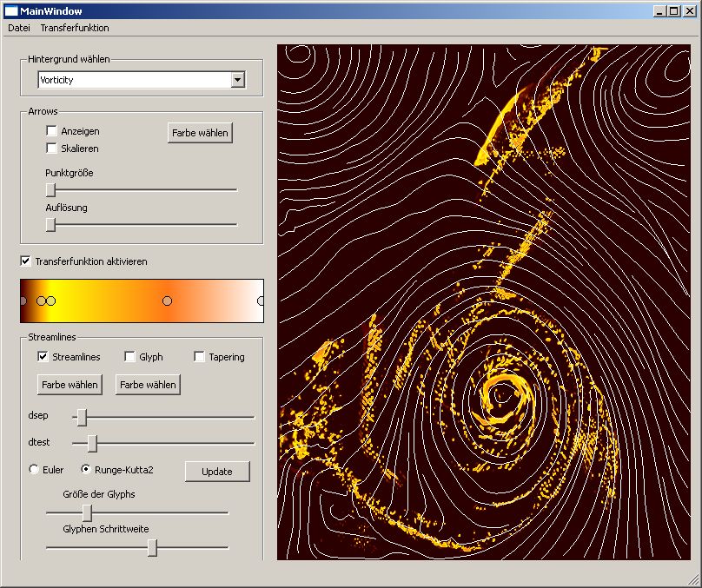Select the Euler integration radio button

pos(35,470)
